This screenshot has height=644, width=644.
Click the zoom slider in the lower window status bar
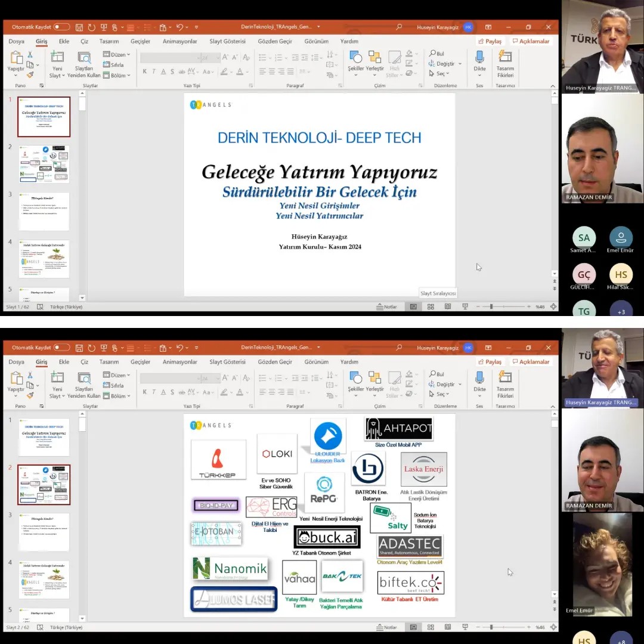pyautogui.click(x=491, y=627)
